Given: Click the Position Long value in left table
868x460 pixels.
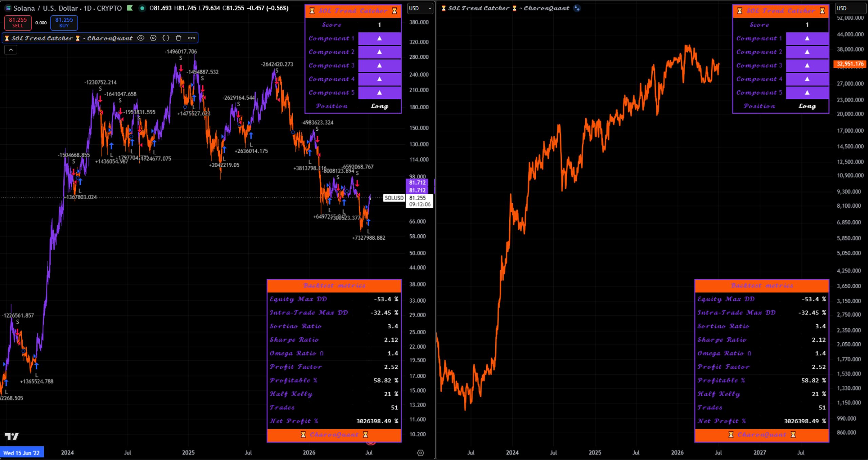Looking at the screenshot, I should coord(379,106).
